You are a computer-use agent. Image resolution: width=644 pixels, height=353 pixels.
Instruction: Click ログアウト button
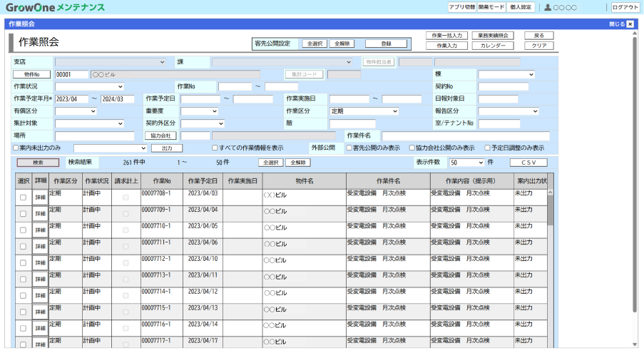pyautogui.click(x=625, y=7)
